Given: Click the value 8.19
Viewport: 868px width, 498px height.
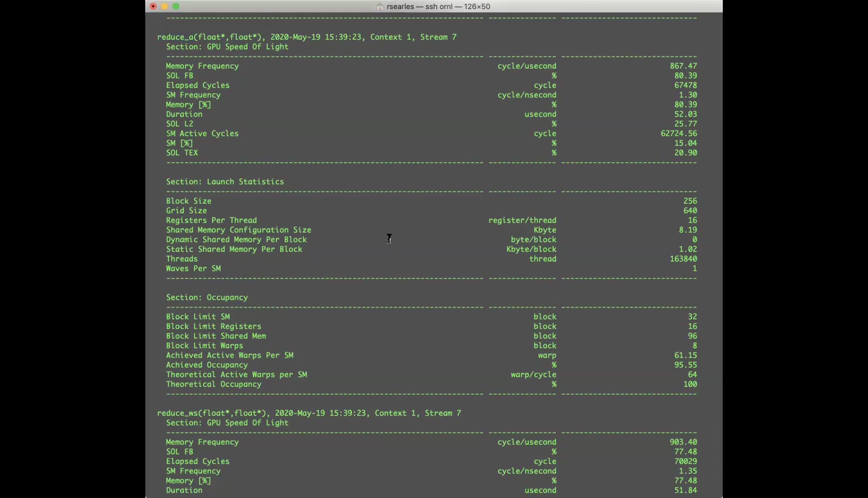Looking at the screenshot, I should pos(688,230).
